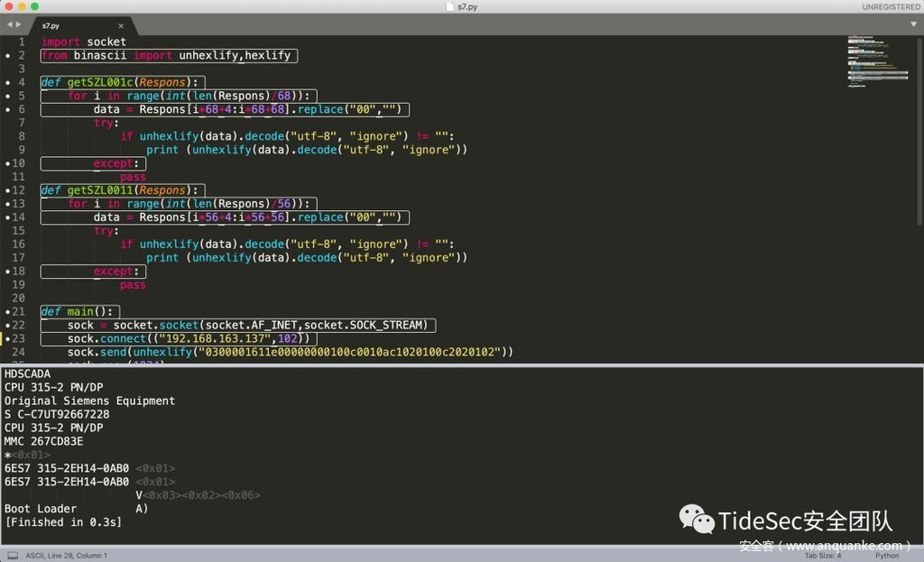Click 'range(int(len(Respons)/68)):' on line 5

point(218,96)
